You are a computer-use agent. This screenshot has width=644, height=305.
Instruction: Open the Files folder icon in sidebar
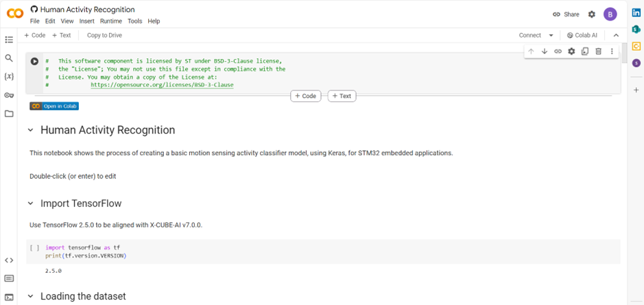9,114
